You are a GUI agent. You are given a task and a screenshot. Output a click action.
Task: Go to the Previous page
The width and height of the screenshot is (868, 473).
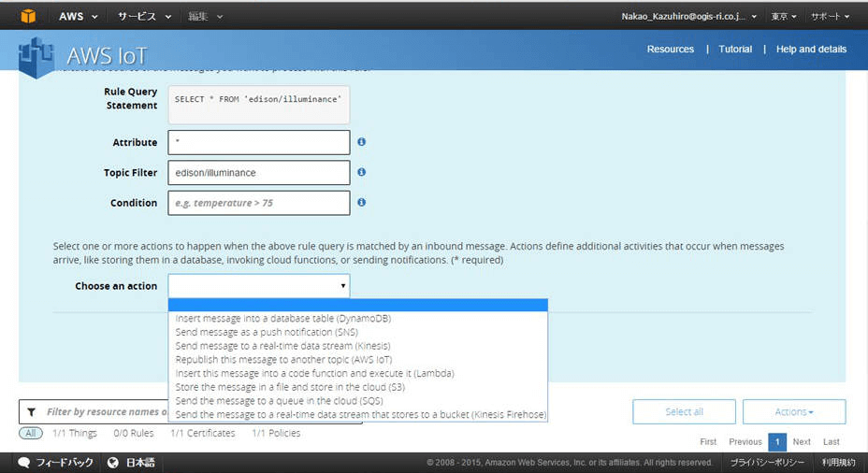(745, 442)
